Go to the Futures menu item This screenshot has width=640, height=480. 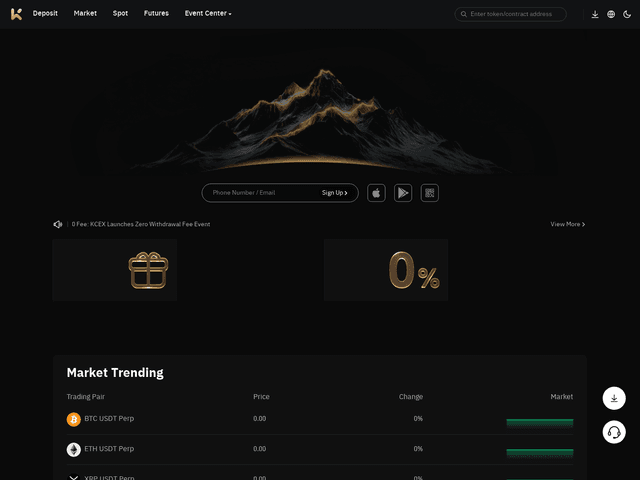pos(156,14)
